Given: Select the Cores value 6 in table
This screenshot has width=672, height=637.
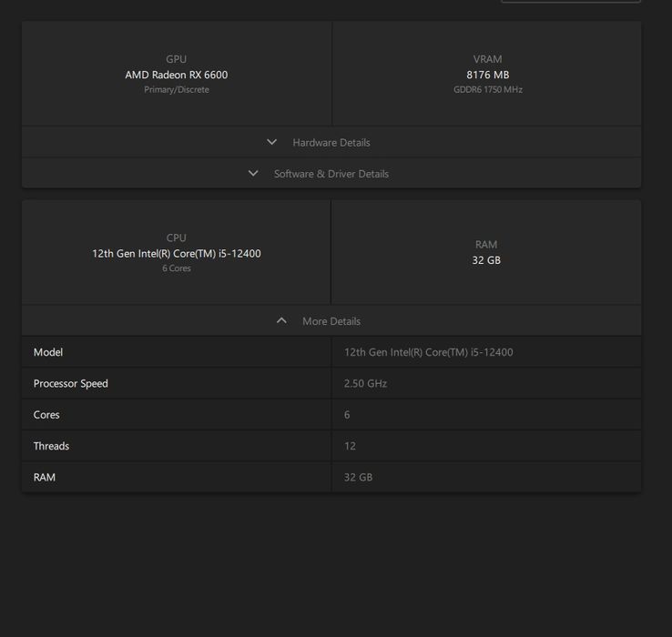Looking at the screenshot, I should [x=347, y=415].
